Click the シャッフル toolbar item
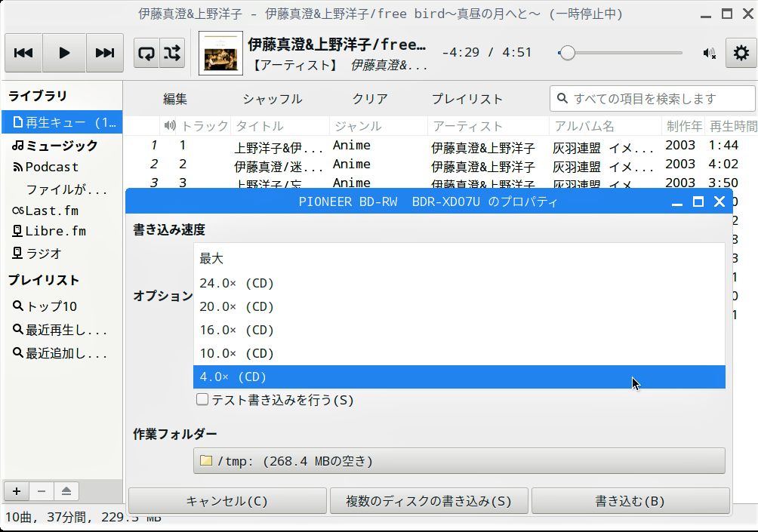The image size is (758, 532). tap(272, 99)
